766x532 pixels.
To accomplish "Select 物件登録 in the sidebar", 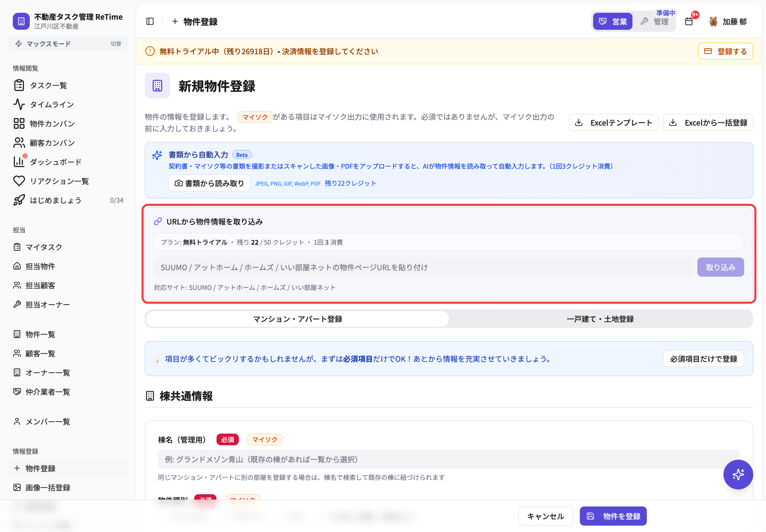I will [x=68, y=468].
